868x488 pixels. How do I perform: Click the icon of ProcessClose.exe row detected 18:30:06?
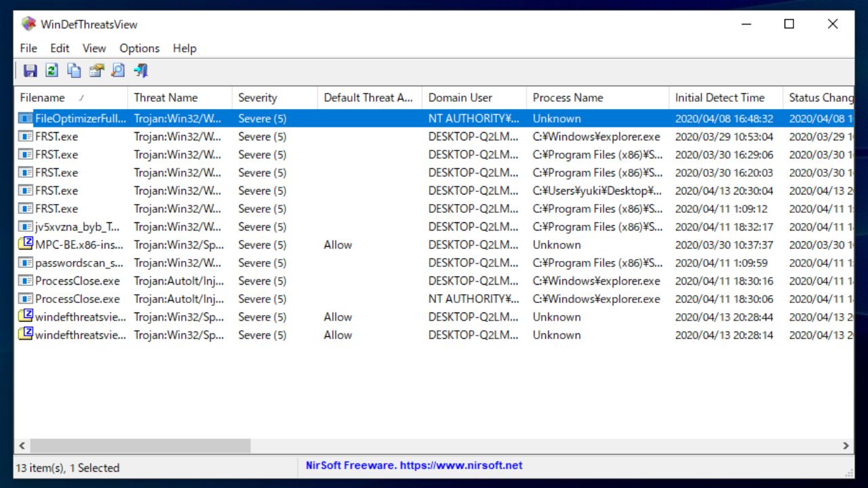25,299
